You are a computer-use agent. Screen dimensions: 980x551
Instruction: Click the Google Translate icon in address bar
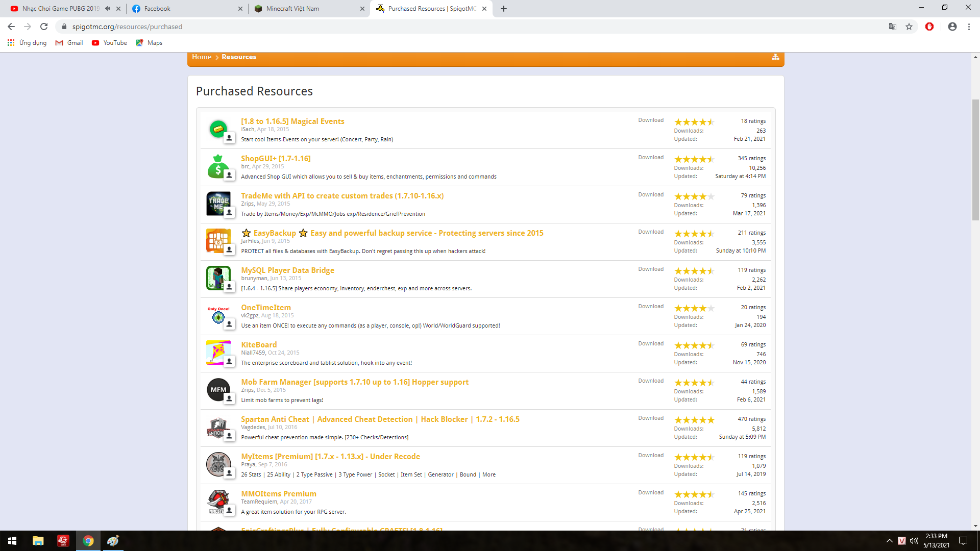pyautogui.click(x=893, y=27)
